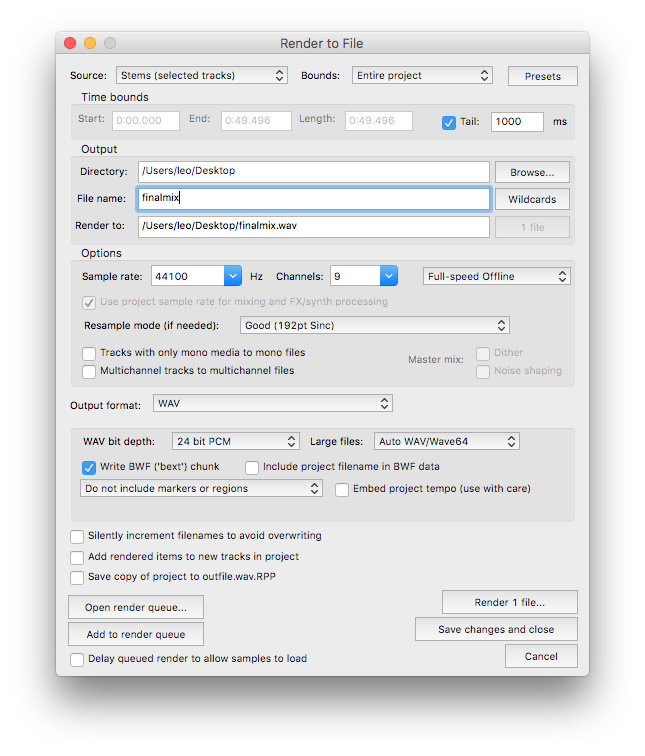Check Include project filename in BWF data
This screenshot has width=645, height=756.
coord(251,467)
